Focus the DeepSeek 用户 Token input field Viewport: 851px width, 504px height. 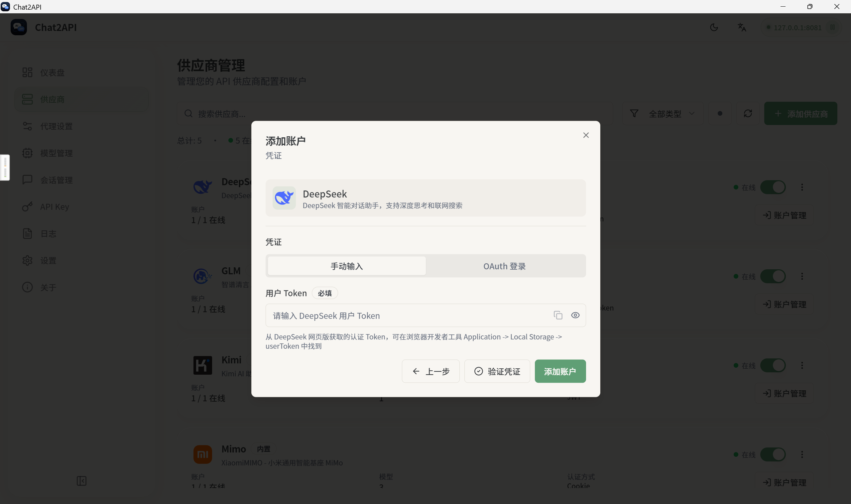[x=425, y=315]
